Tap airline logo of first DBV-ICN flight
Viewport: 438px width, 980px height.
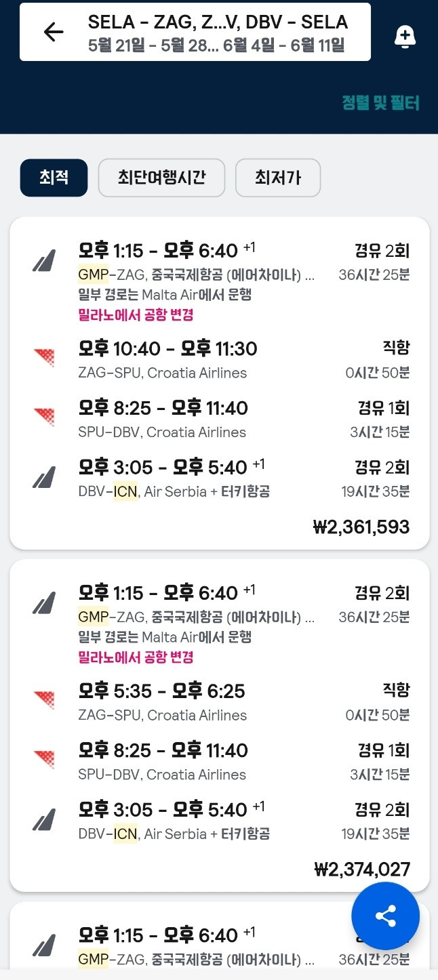44,477
